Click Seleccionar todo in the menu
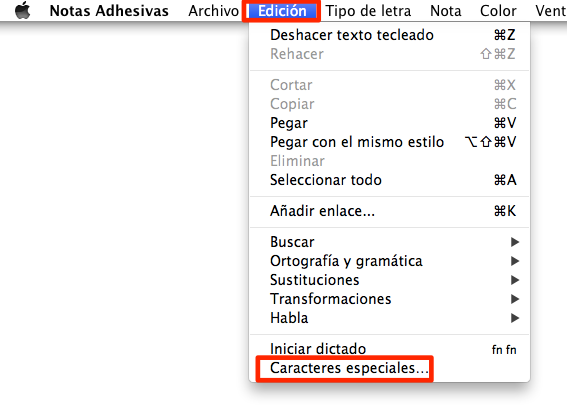This screenshot has width=567, height=407. tap(389, 180)
